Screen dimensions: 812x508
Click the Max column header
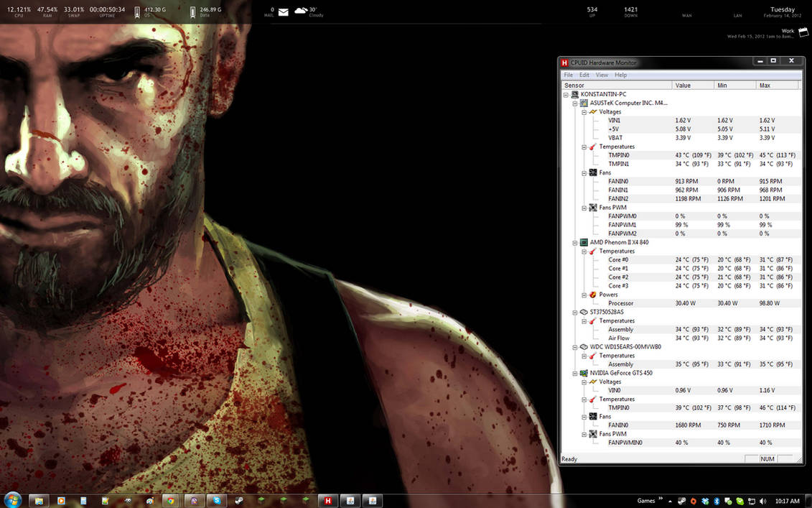point(777,85)
